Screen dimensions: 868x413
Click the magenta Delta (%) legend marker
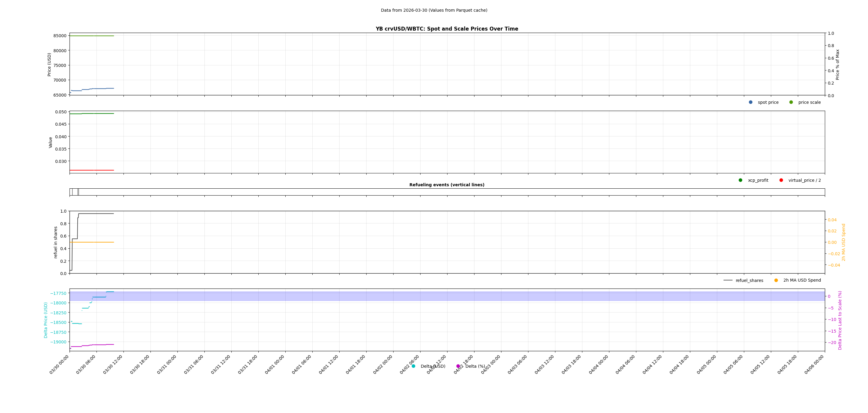point(458,366)
